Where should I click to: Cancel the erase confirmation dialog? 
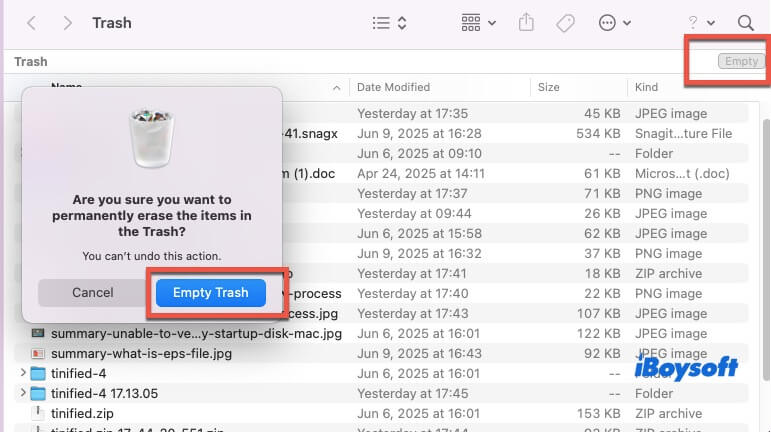(93, 292)
